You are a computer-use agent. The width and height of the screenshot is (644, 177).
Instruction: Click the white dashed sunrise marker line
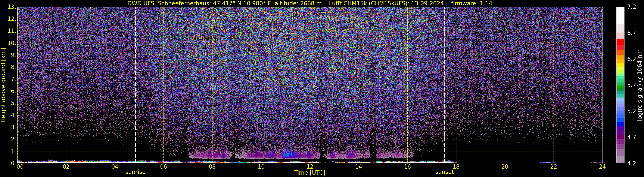click(136, 85)
